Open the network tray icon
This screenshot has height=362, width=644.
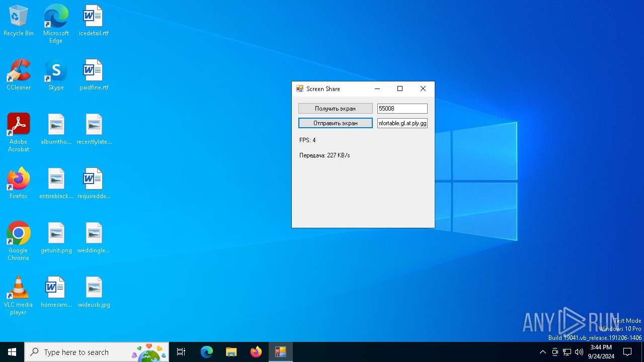point(567,352)
